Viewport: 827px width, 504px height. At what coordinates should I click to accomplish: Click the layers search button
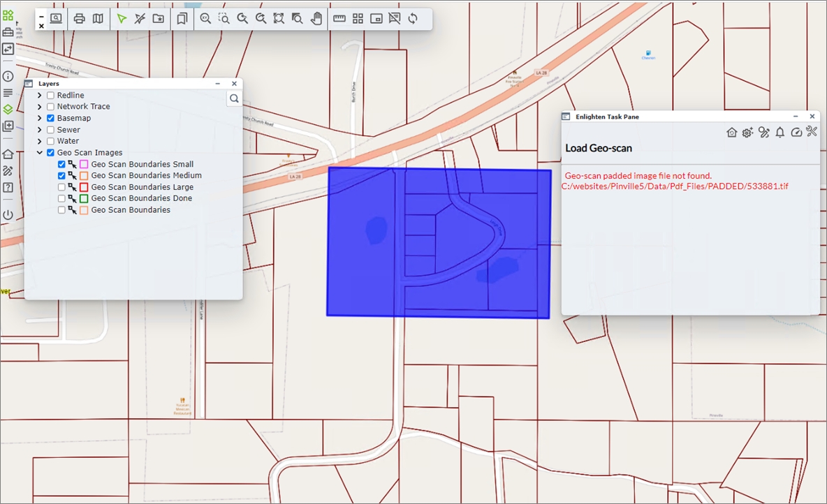pos(234,98)
